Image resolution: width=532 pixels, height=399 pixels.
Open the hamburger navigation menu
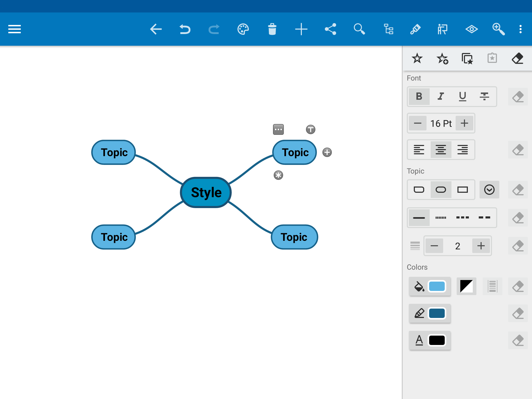click(14, 29)
